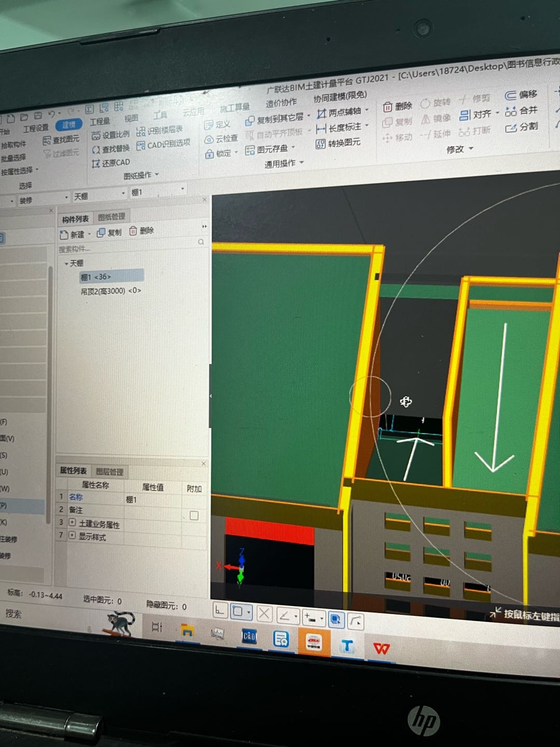Click the 分割 (Split) tool
This screenshot has height=747, width=560.
coord(521,127)
